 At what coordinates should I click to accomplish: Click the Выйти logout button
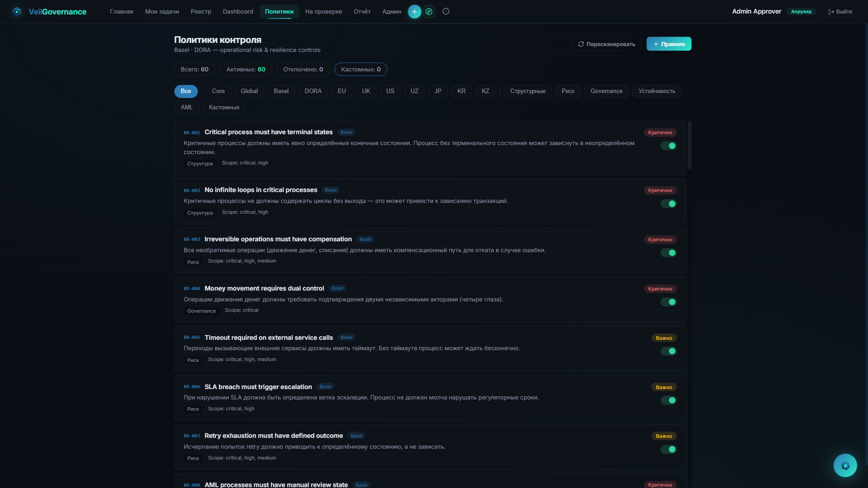[840, 11]
